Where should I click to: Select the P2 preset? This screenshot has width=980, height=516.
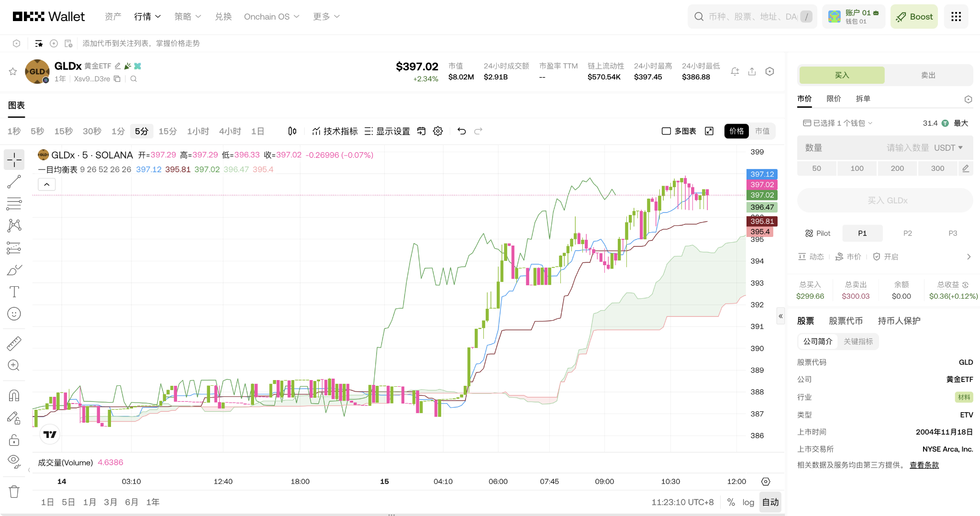click(x=907, y=233)
